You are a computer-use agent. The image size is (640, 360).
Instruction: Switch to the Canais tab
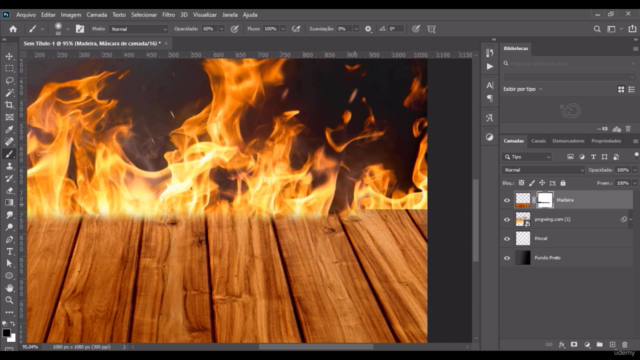coord(538,141)
